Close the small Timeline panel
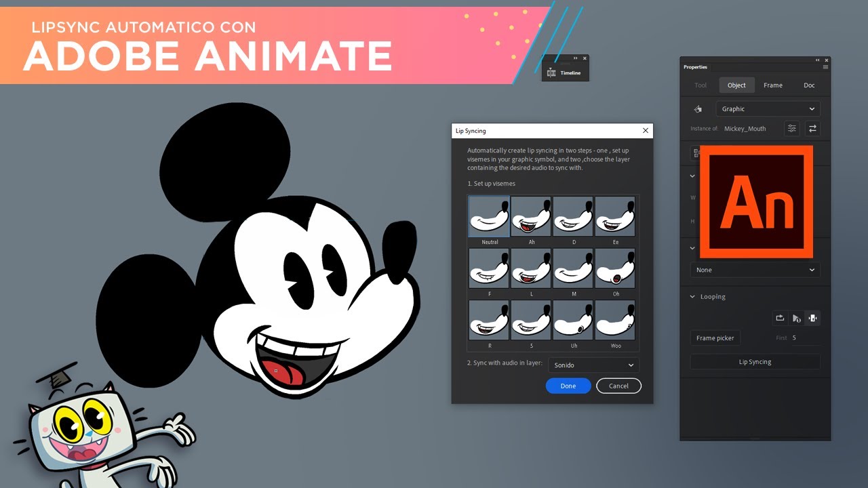The width and height of the screenshot is (868, 488). tap(585, 58)
